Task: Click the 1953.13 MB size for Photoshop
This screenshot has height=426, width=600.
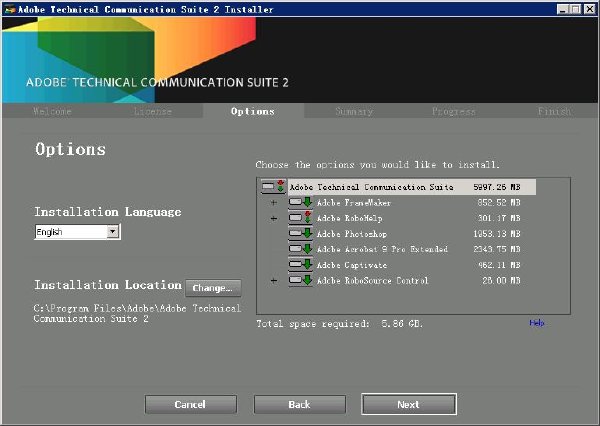Action: point(497,234)
